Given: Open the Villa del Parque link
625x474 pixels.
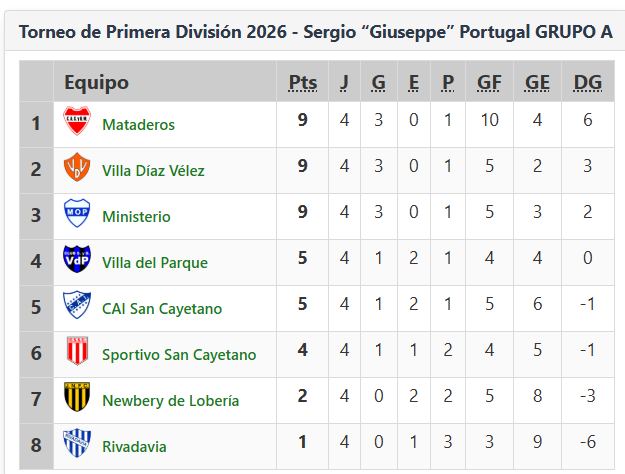Looking at the screenshot, I should [x=155, y=263].
